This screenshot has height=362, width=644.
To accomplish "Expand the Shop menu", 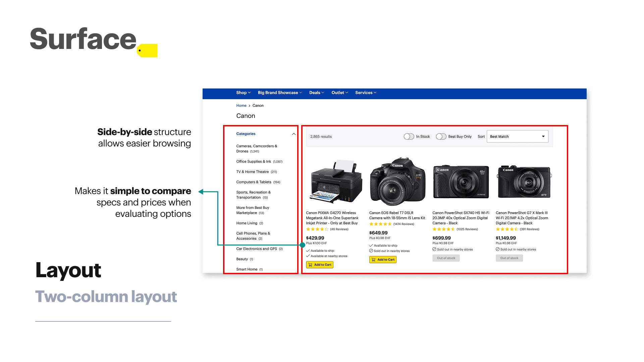I will pos(243,93).
